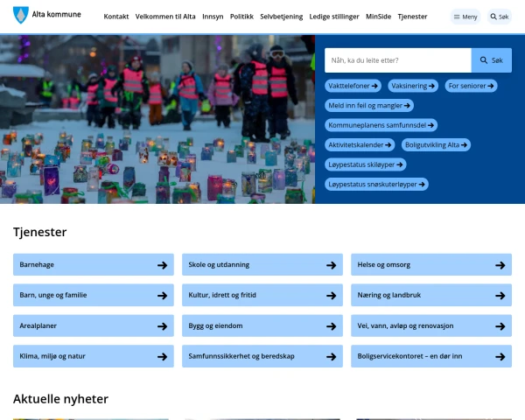The height and width of the screenshot is (420, 525).
Task: Click the Søk magnifier button in header
Action: click(x=499, y=17)
